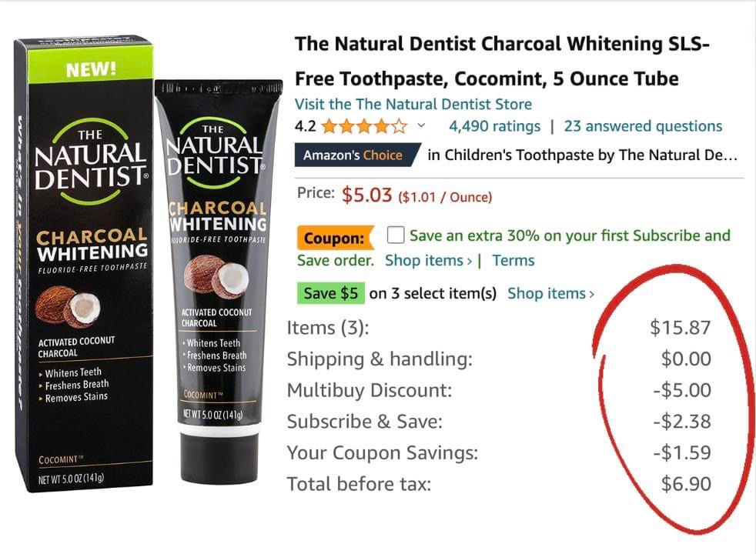756x554 pixels.
Task: Click the product title text
Action: (502, 62)
